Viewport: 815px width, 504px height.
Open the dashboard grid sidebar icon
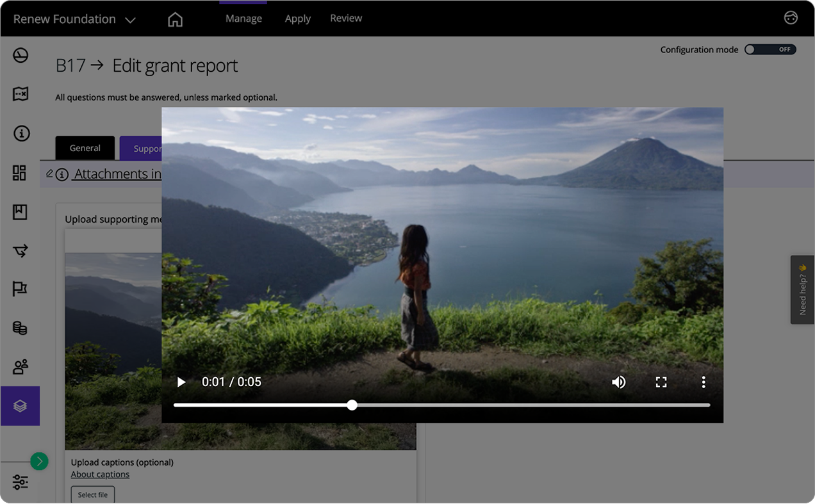[20, 173]
